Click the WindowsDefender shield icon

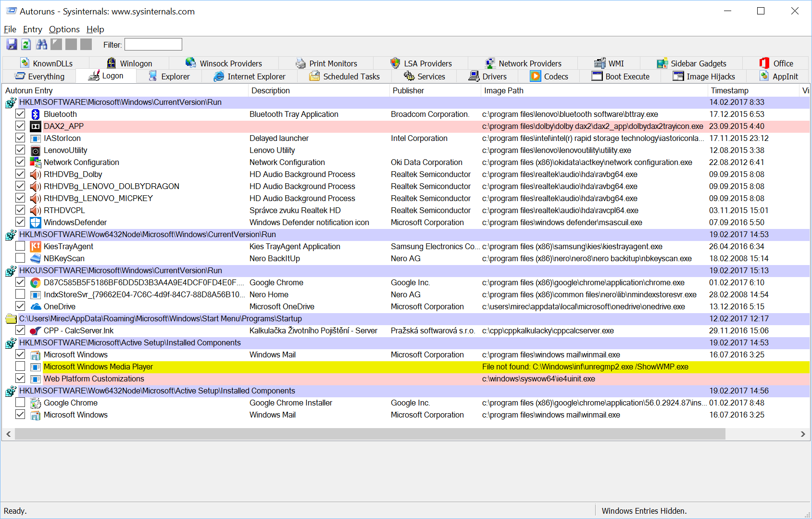click(36, 222)
